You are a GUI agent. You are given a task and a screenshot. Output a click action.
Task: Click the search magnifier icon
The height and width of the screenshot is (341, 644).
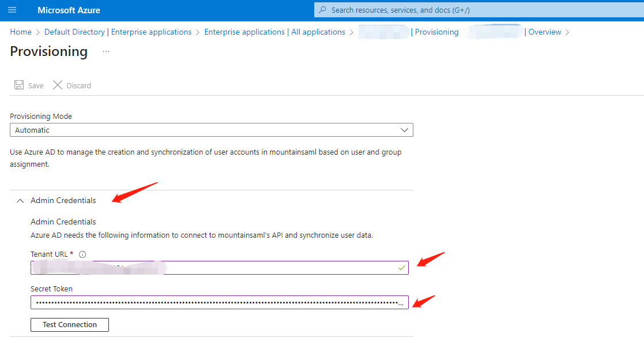[x=323, y=10]
